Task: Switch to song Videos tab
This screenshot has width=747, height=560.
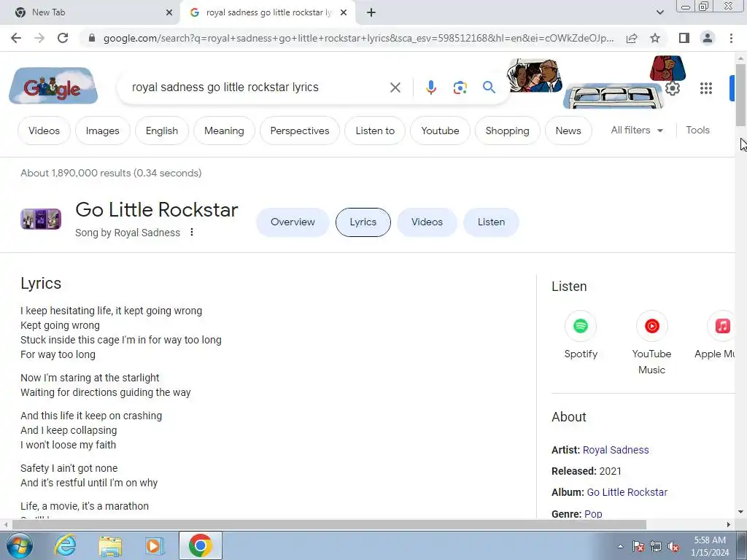Action: click(427, 222)
